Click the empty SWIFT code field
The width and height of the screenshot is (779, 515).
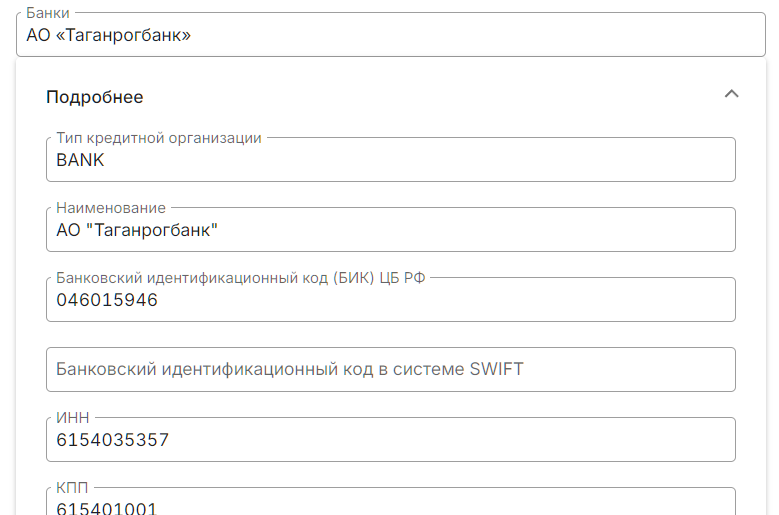tap(390, 369)
